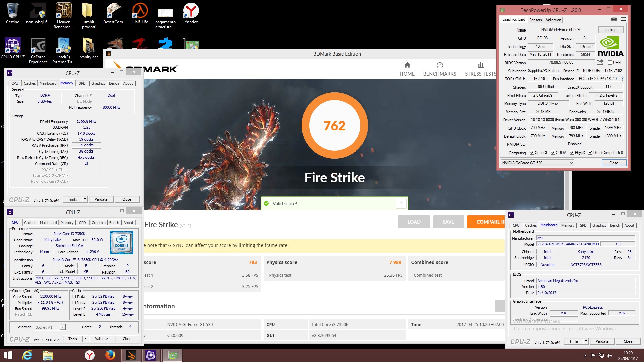Toggle the PhysX checkbox in GPU-Z
Image resolution: width=644 pixels, height=362 pixels.
572,153
